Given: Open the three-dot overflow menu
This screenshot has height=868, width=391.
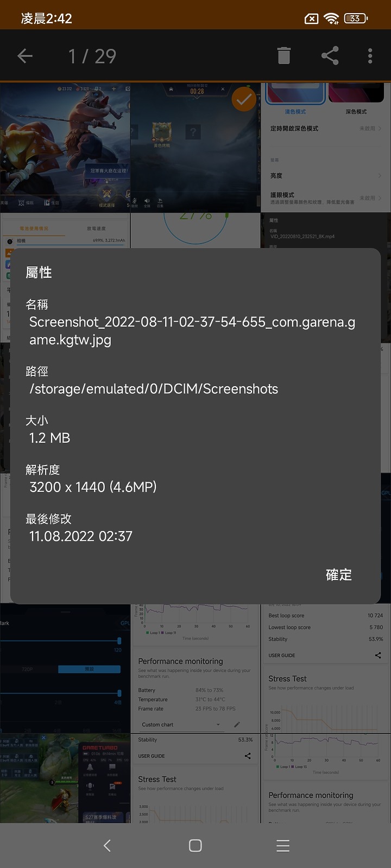Looking at the screenshot, I should click(370, 56).
